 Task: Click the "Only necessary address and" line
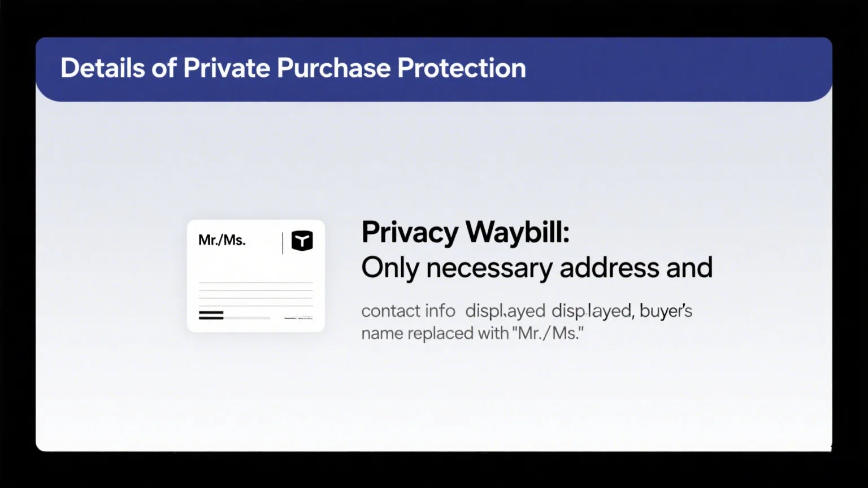[x=536, y=267]
